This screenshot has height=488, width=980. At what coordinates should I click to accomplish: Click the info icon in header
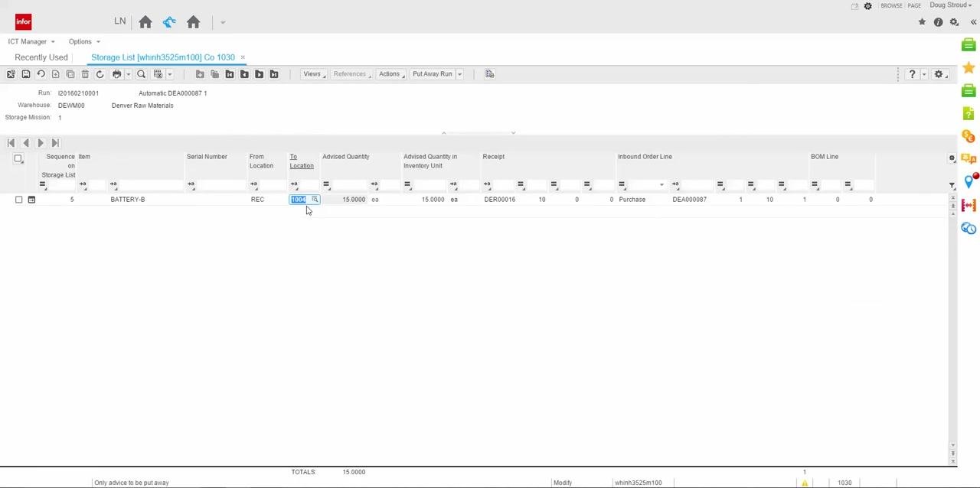(x=938, y=22)
